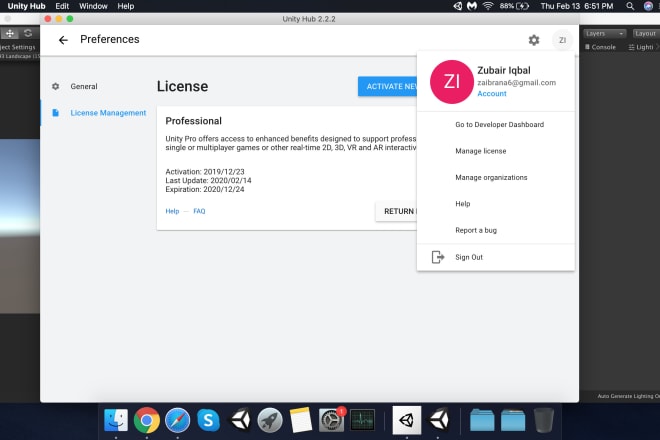Click the rotate tool in Unity editor
Viewport: 660px width, 440px height.
[28, 33]
